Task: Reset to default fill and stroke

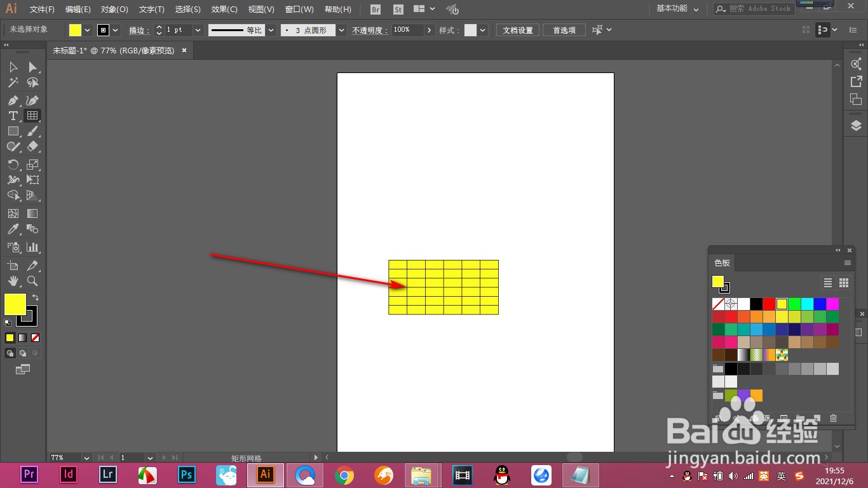Action: (x=8, y=323)
